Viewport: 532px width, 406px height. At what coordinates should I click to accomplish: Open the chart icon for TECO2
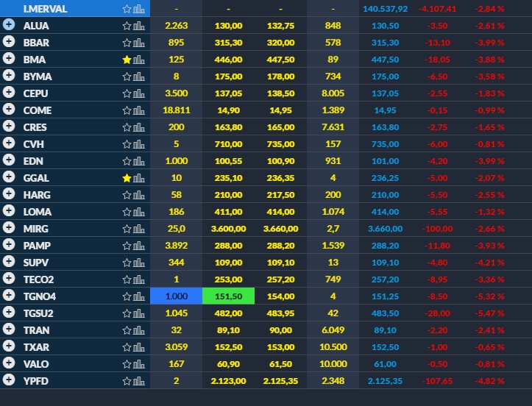tap(139, 279)
